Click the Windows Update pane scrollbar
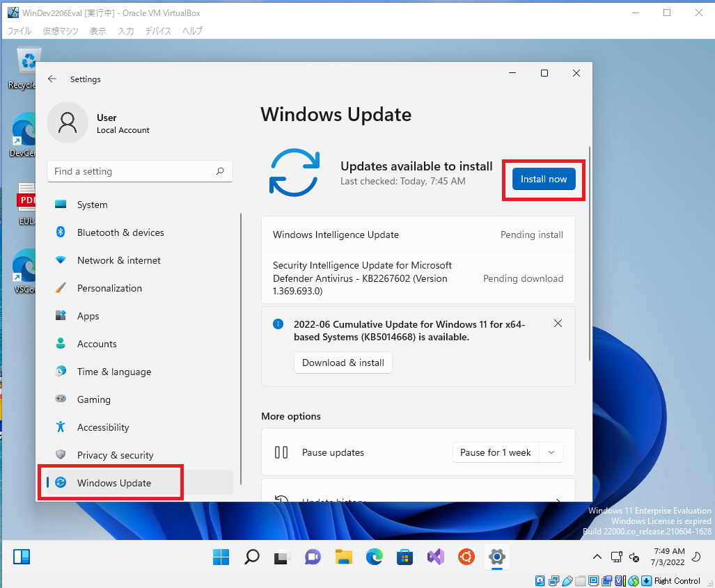Image resolution: width=715 pixels, height=588 pixels. pos(590,253)
